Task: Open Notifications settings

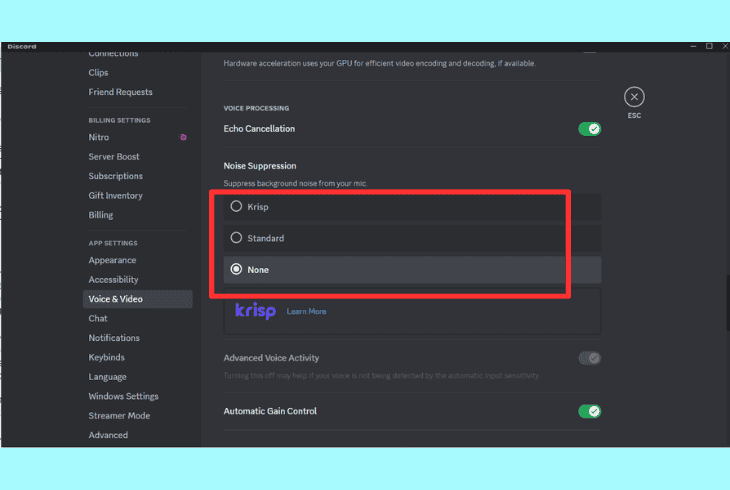Action: pos(114,338)
